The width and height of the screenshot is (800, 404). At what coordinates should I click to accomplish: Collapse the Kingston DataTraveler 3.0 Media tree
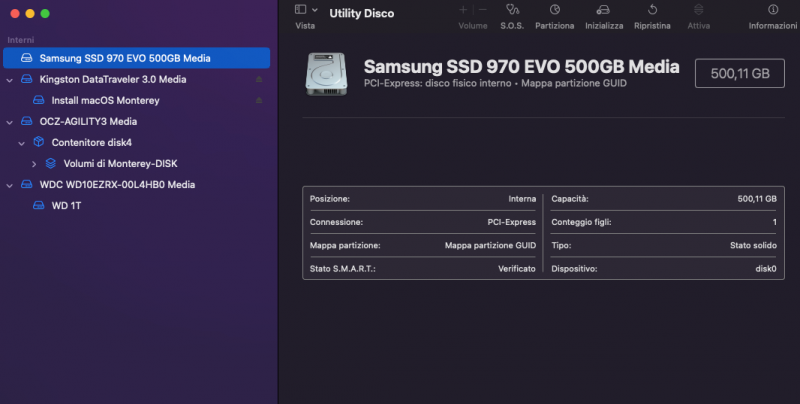9,79
